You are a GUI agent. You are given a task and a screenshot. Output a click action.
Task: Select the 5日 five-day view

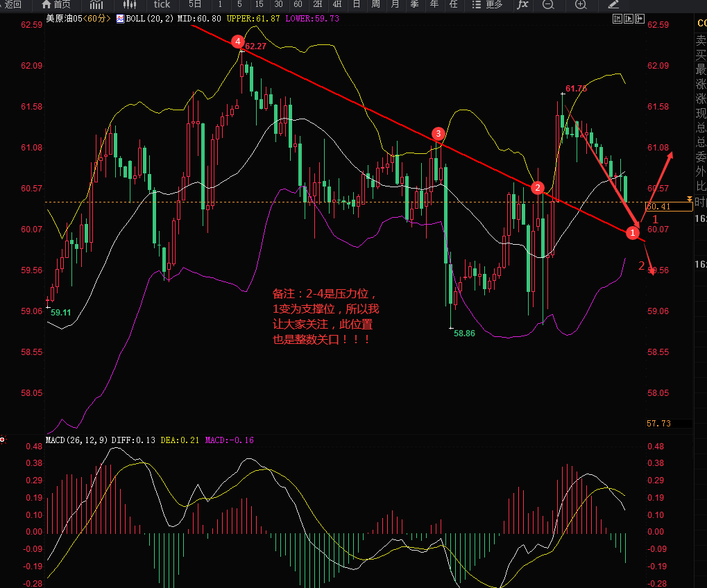(196, 4)
